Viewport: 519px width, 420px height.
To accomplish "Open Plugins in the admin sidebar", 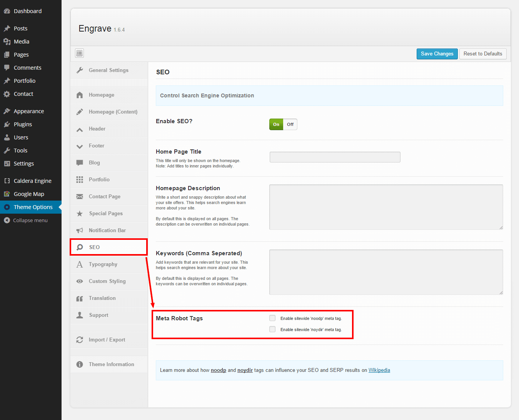I will click(x=23, y=124).
